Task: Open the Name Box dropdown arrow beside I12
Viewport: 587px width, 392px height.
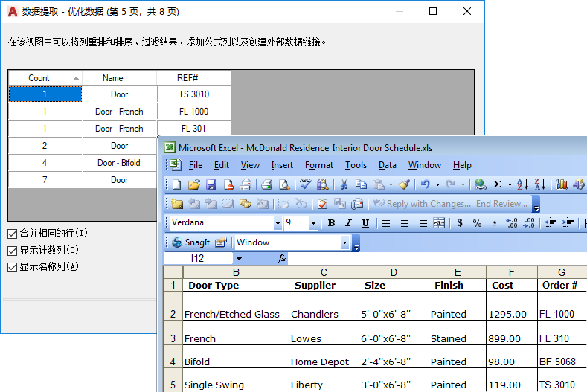Action: pyautogui.click(x=239, y=258)
